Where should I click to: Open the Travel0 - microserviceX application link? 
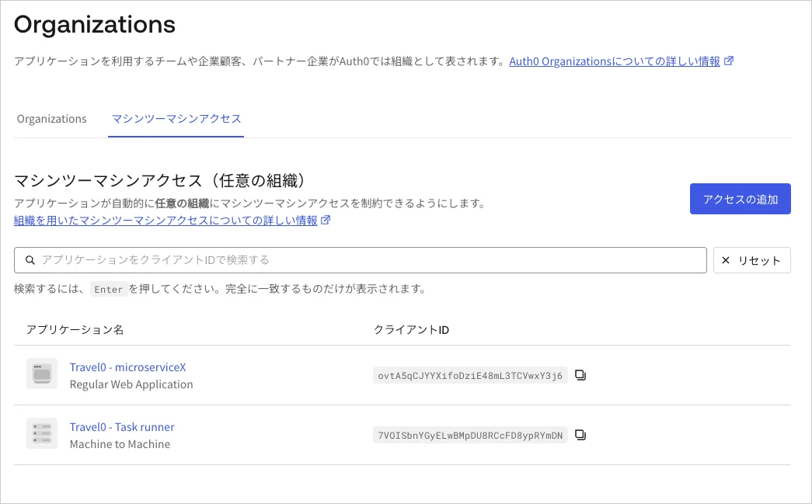coord(128,367)
